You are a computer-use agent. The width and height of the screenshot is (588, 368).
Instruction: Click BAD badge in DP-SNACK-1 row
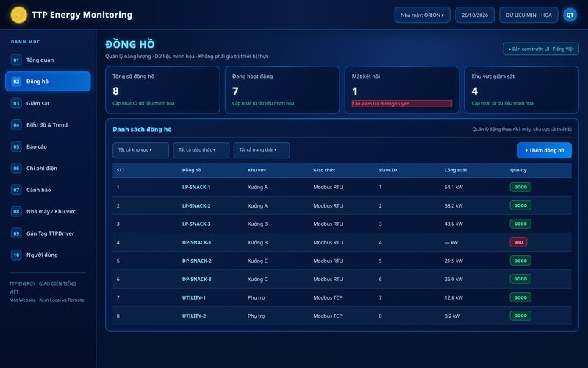[518, 242]
